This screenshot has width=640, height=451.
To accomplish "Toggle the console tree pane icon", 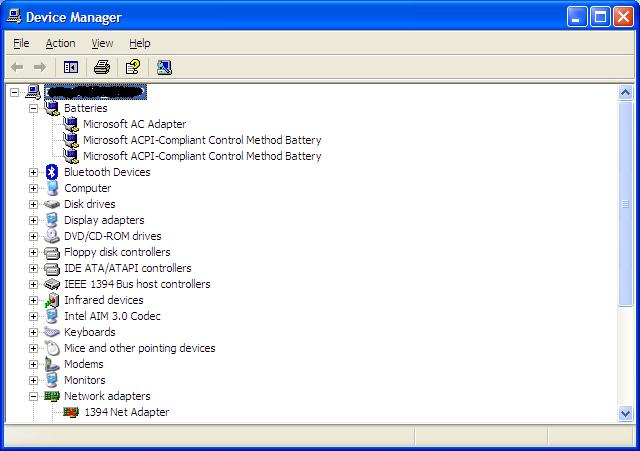I will (x=71, y=67).
